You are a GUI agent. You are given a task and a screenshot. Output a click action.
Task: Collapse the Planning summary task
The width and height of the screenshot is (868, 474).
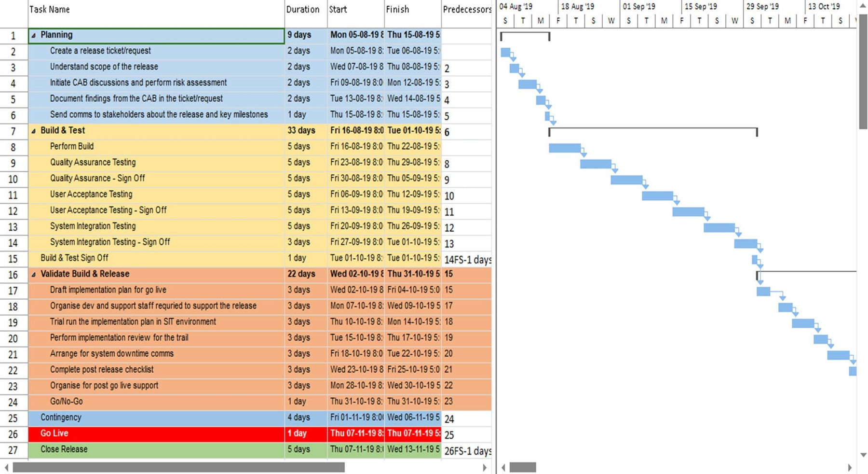coord(33,35)
